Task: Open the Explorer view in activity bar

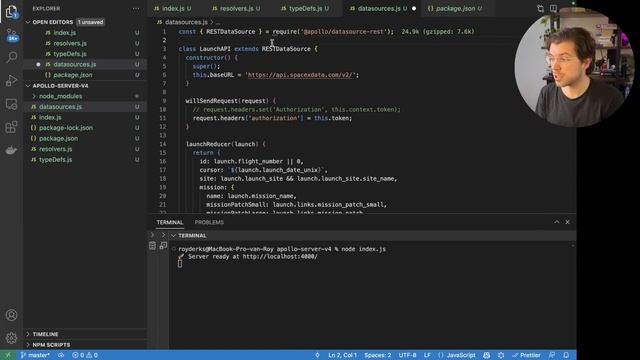Action: coord(11,11)
